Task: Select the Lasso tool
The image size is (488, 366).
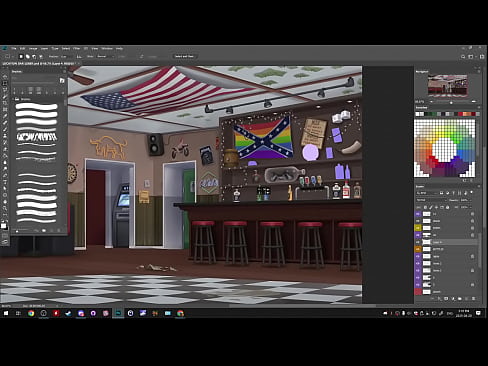Action: coord(5,90)
